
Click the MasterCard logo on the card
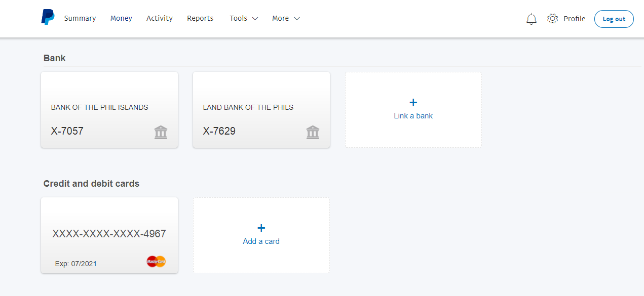(x=156, y=262)
